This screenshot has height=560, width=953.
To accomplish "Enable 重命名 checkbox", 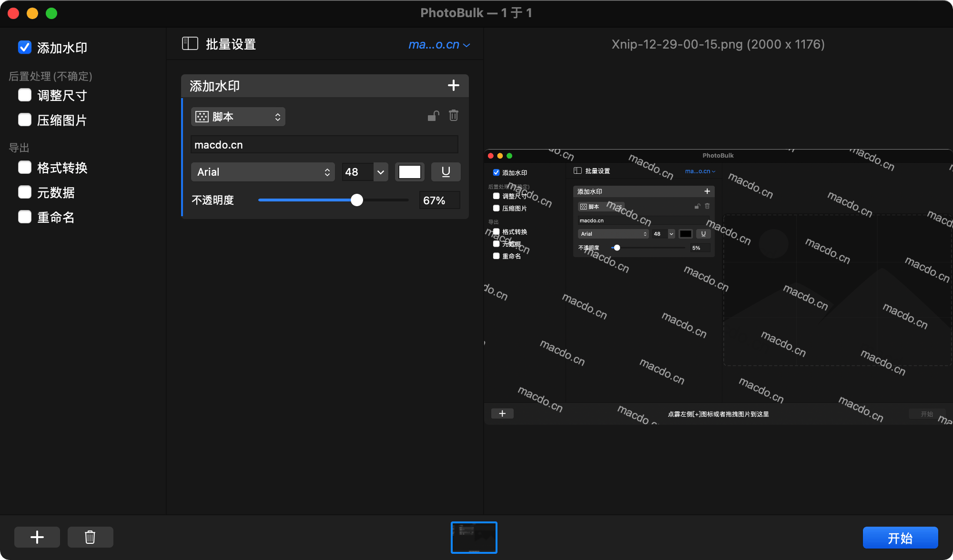I will [25, 217].
